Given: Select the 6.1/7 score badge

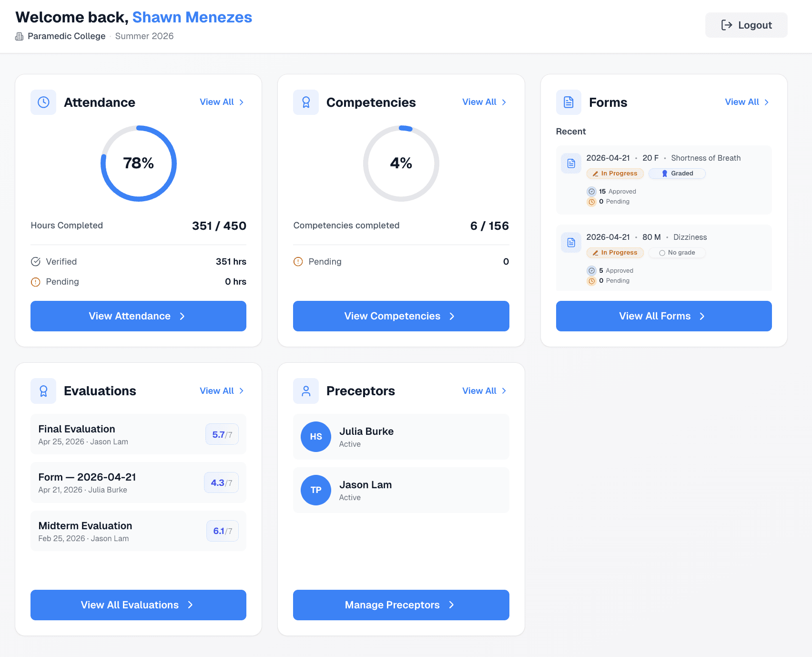Looking at the screenshot, I should point(223,531).
